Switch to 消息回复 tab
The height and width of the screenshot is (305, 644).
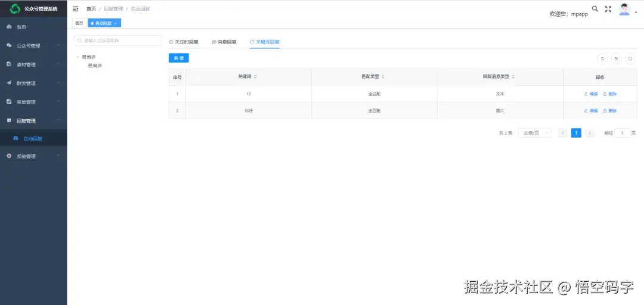pos(224,42)
